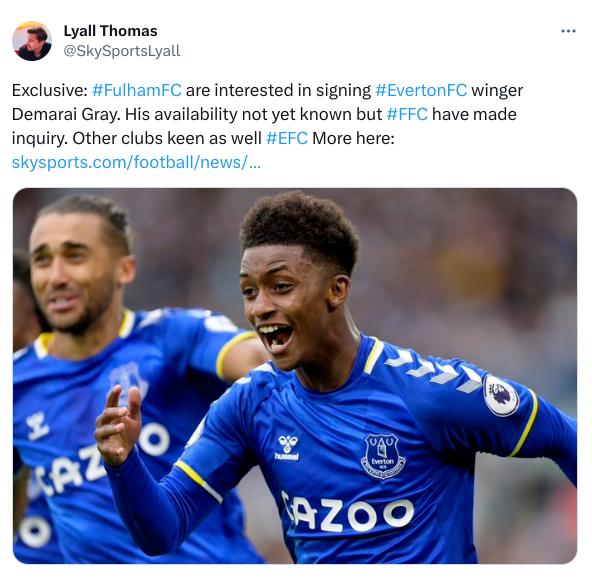
Task: Visit the @SkySportsLyall handle
Action: click(x=122, y=51)
